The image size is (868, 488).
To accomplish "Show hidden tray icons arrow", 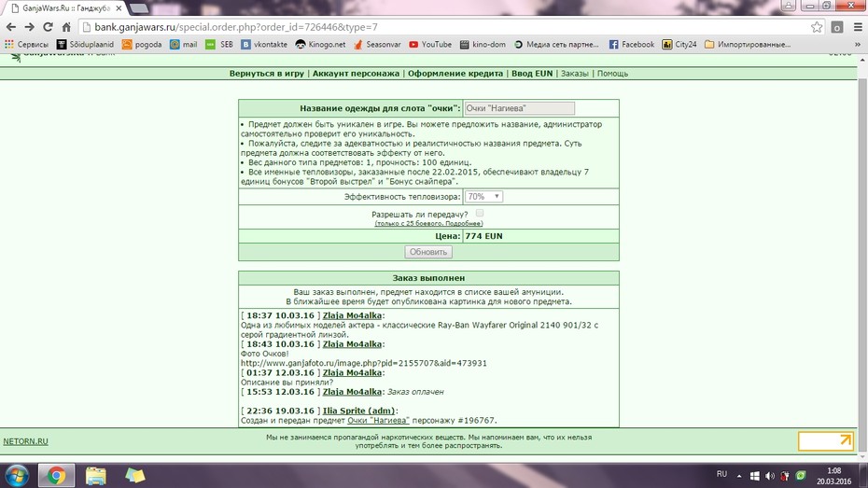I will click(x=739, y=475).
